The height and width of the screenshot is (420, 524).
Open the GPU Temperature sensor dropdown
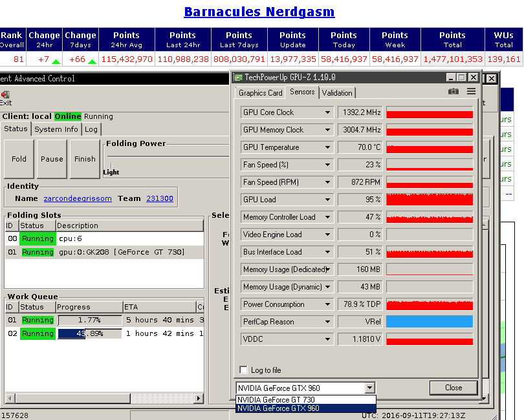point(327,147)
